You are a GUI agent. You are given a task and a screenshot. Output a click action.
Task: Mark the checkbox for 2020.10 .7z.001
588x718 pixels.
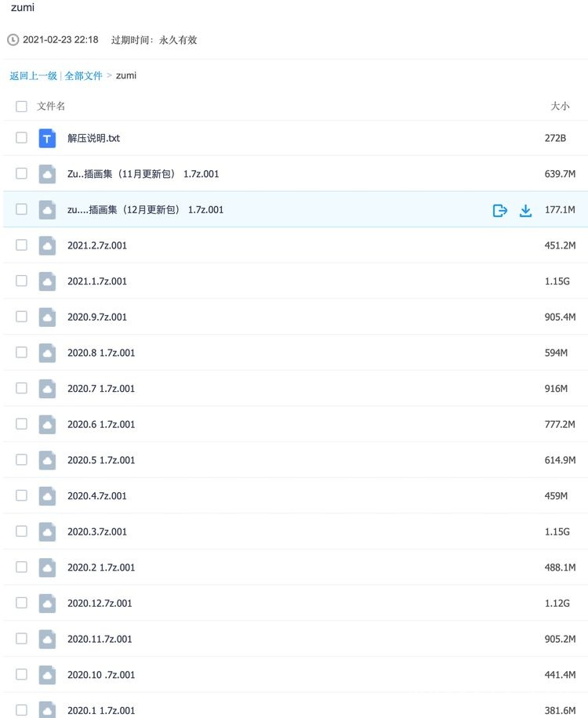[21, 674]
